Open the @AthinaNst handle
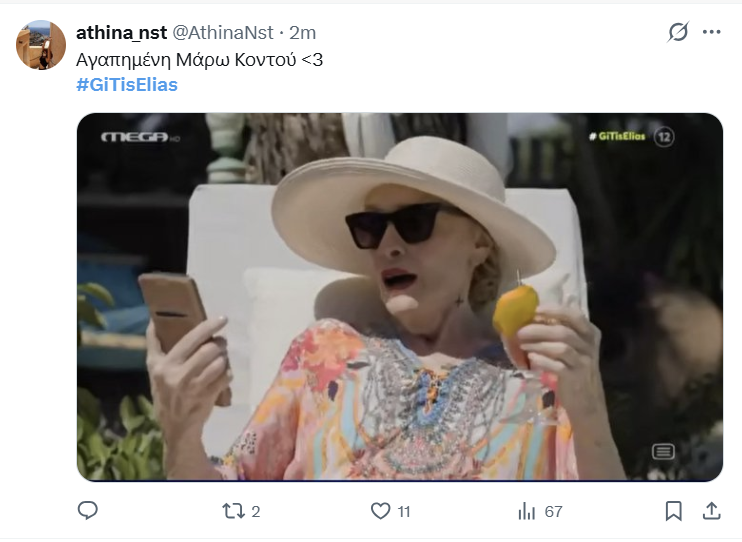The width and height of the screenshot is (742, 542). (223, 33)
